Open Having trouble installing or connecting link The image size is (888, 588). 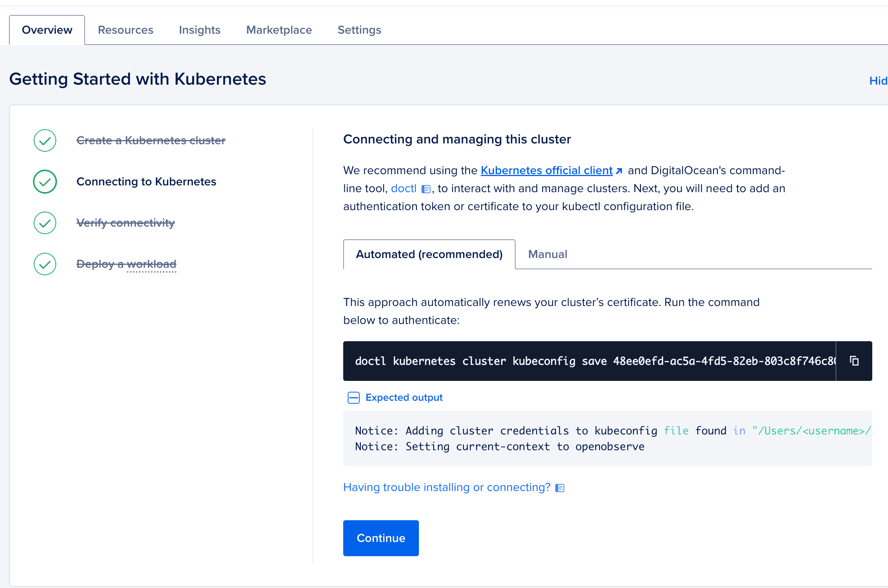click(447, 487)
